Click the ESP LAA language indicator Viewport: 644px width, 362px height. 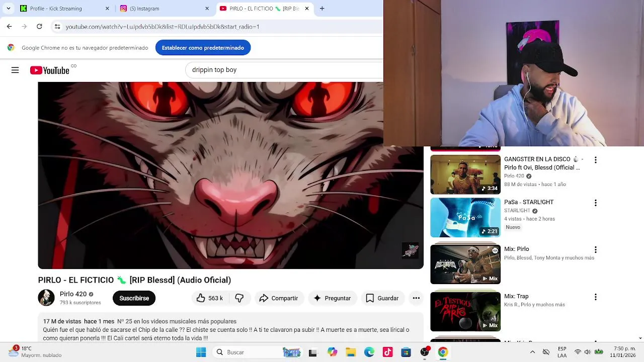click(562, 352)
